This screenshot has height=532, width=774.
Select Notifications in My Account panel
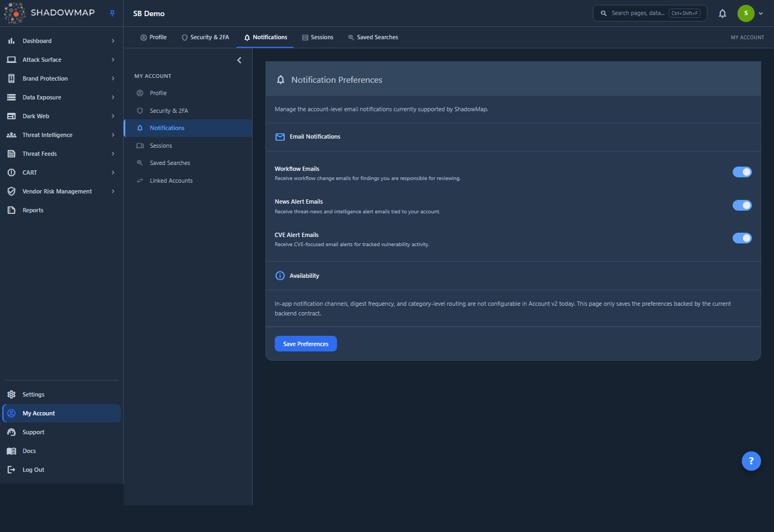coord(188,128)
